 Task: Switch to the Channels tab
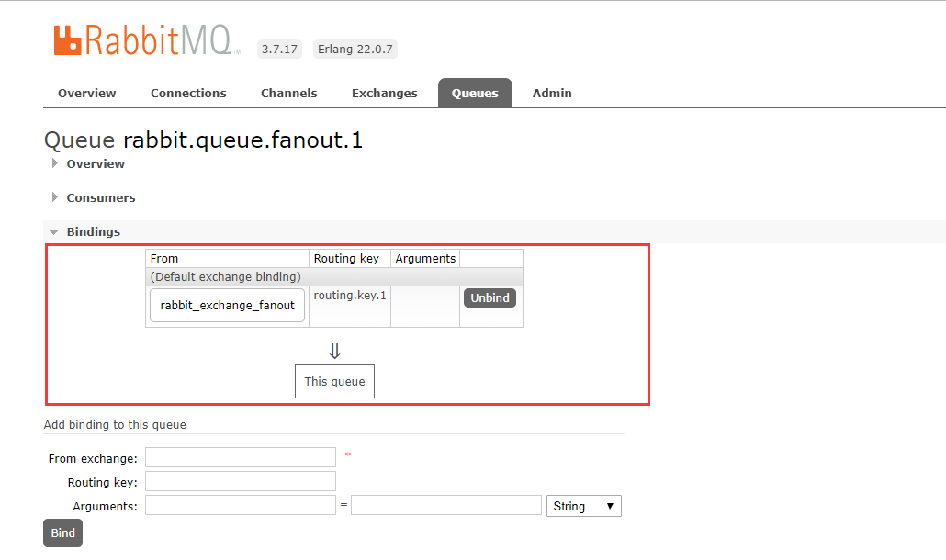[x=288, y=93]
